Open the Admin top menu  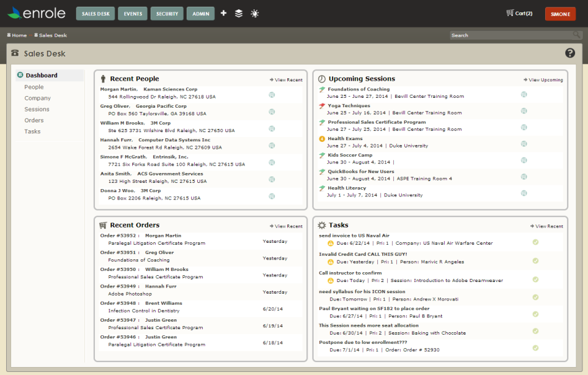point(201,13)
